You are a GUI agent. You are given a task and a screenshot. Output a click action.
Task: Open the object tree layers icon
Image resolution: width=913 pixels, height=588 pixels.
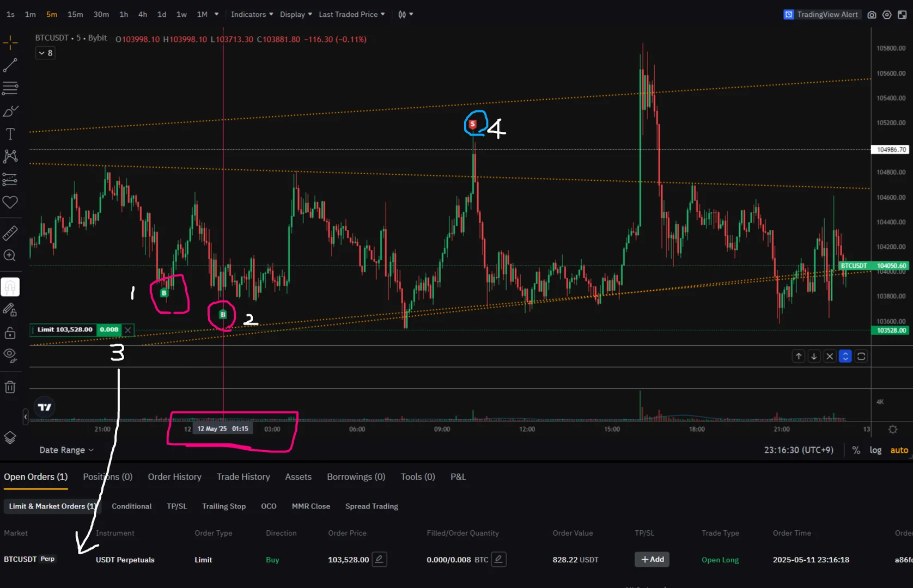[10, 438]
